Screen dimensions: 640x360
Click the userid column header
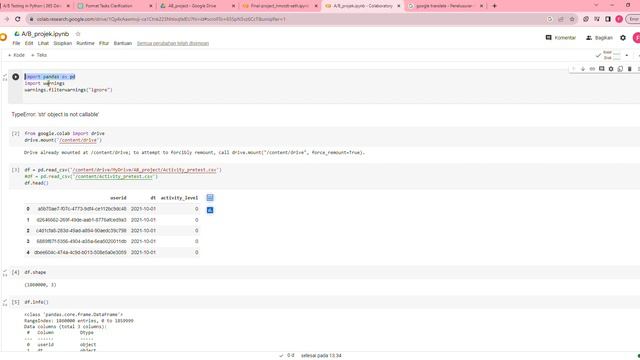tap(118, 198)
